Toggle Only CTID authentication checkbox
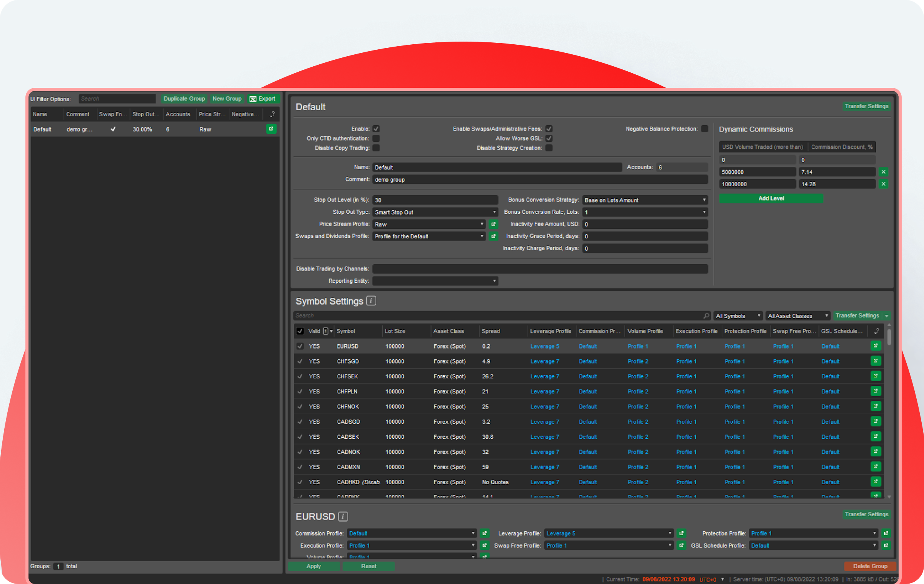 [x=376, y=138]
